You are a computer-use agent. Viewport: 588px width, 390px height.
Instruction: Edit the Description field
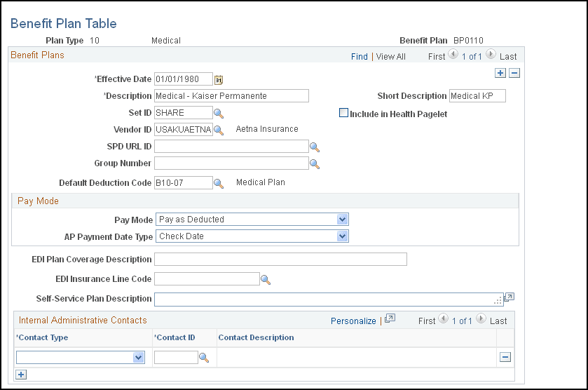point(231,95)
